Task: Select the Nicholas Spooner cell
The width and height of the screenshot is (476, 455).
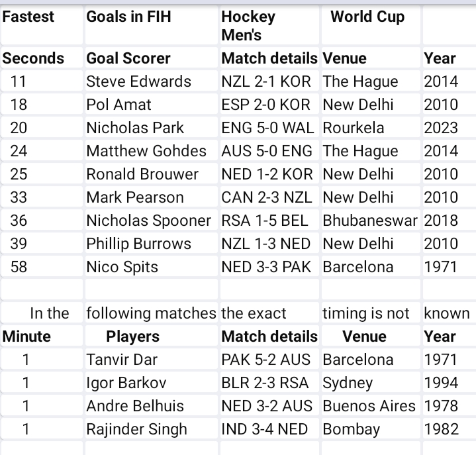Action: click(x=149, y=221)
